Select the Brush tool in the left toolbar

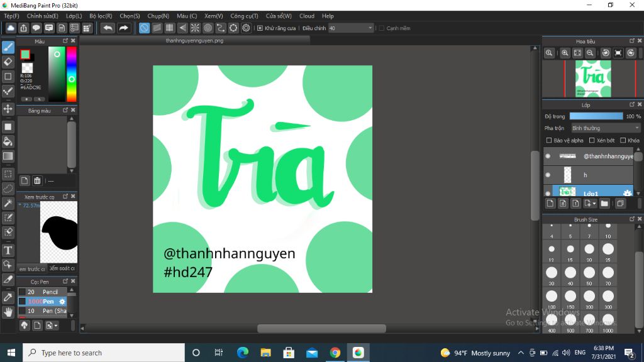click(x=8, y=47)
